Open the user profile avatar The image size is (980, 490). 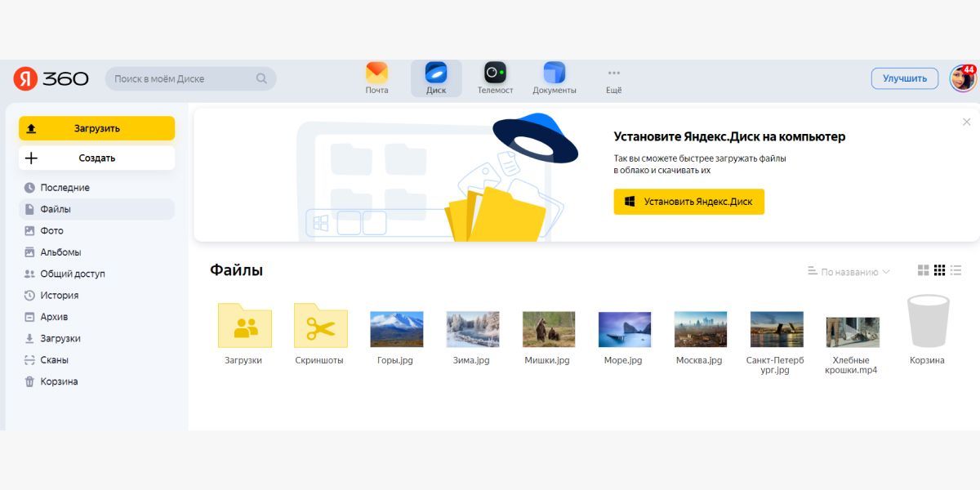coord(963,78)
